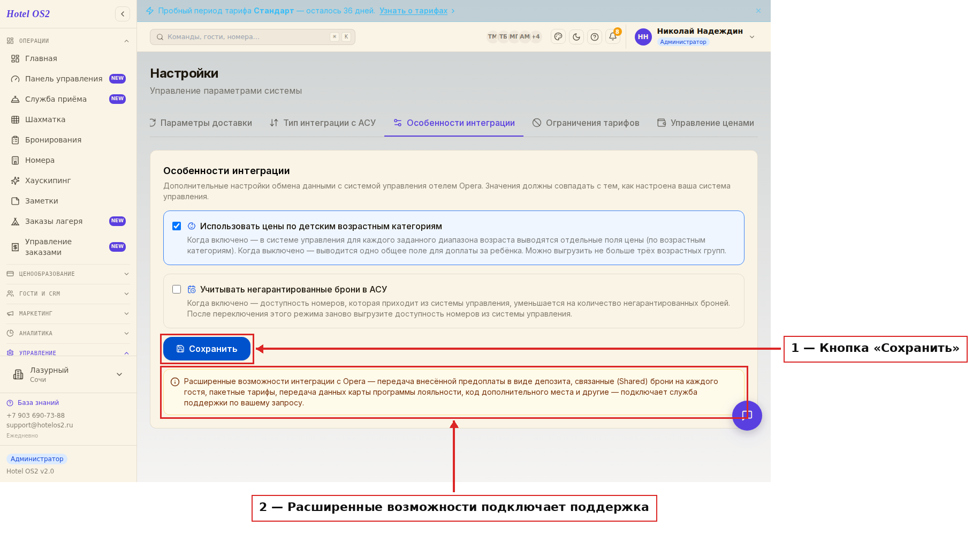
Task: Click the Панель управления gauge icon
Action: tap(16, 79)
